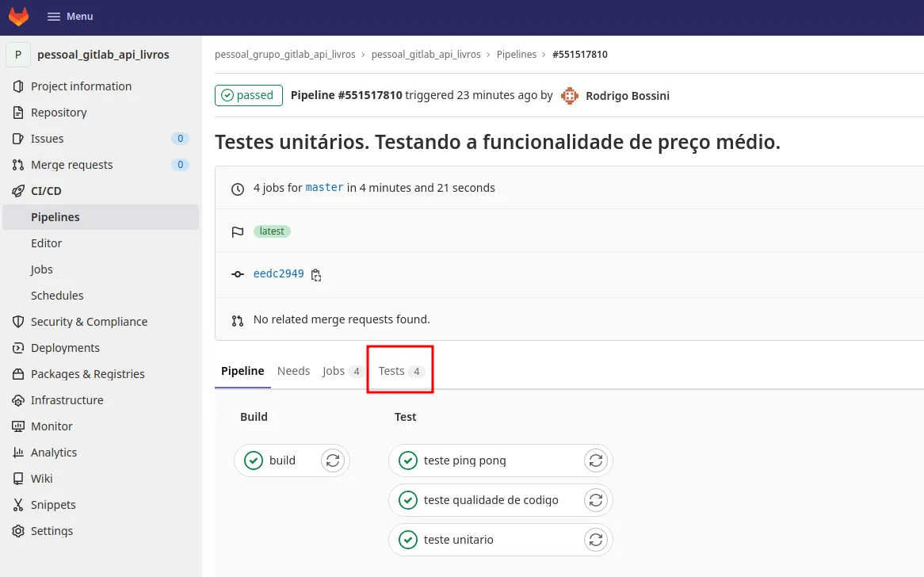The width and height of the screenshot is (924, 577).
Task: Click the Infrastructure cloud icon
Action: tap(18, 400)
